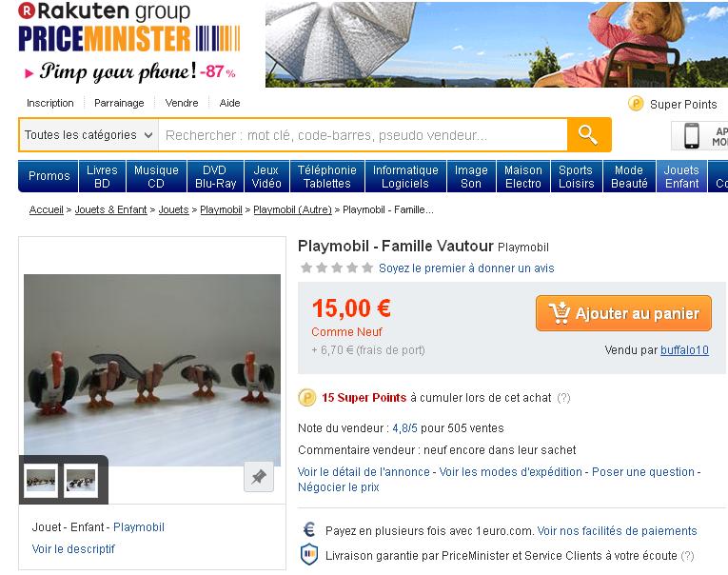Open the Jouets Enfant menu tab
Image resolution: width=728 pixels, height=575 pixels.
coord(681,176)
